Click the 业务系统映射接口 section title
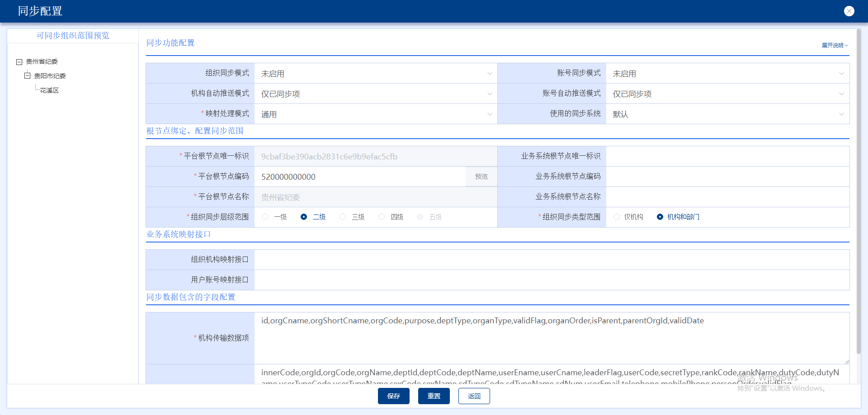The image size is (868, 415). click(179, 234)
